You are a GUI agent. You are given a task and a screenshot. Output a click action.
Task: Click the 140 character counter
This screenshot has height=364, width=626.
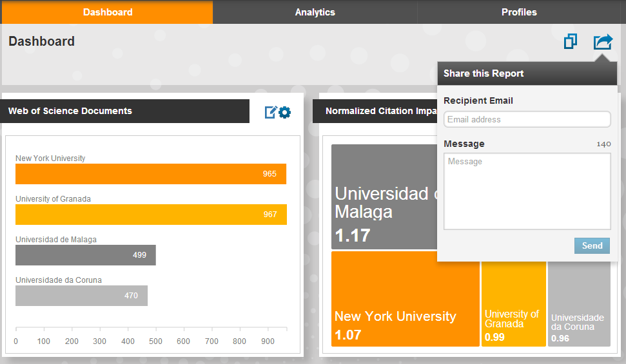[x=603, y=144]
